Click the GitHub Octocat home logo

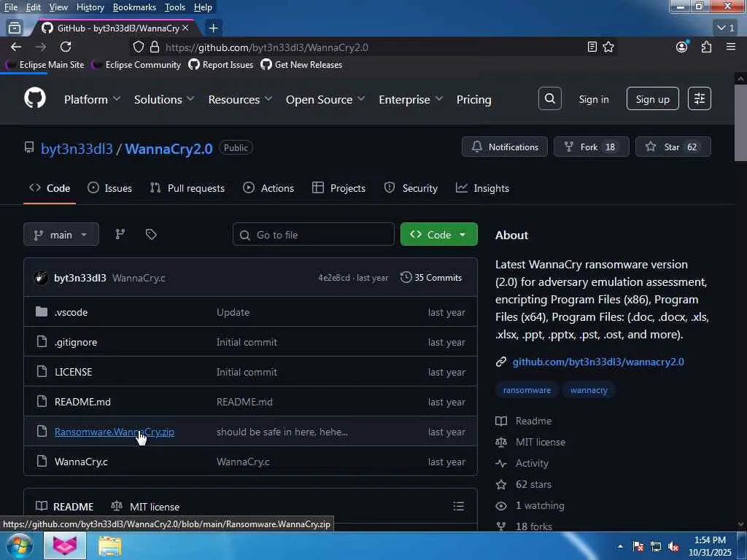point(35,98)
